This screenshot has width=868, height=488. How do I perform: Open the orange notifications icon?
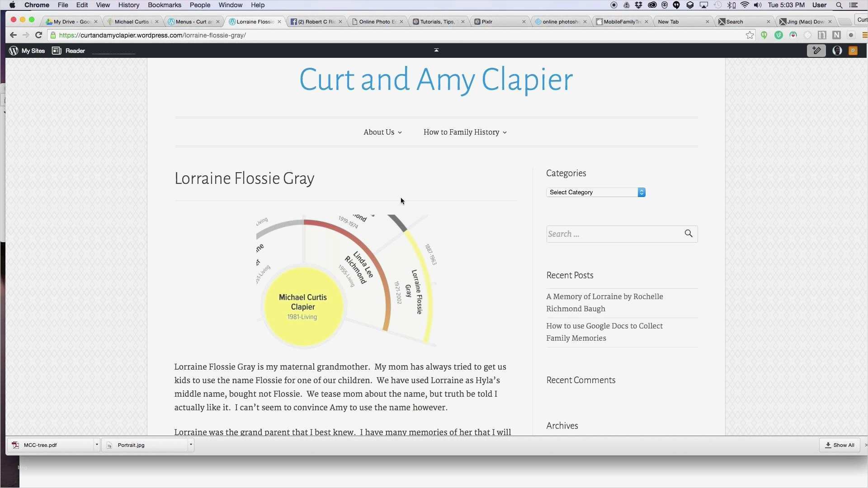(x=853, y=51)
